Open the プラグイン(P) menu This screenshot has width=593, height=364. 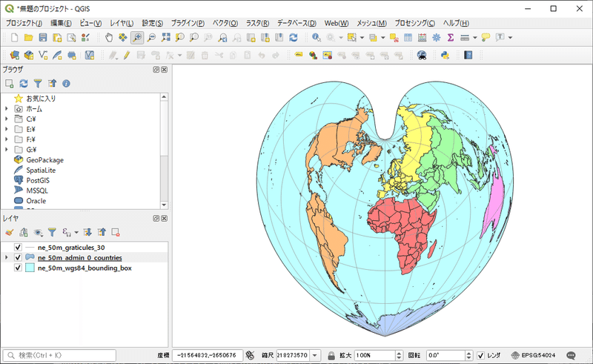(188, 23)
